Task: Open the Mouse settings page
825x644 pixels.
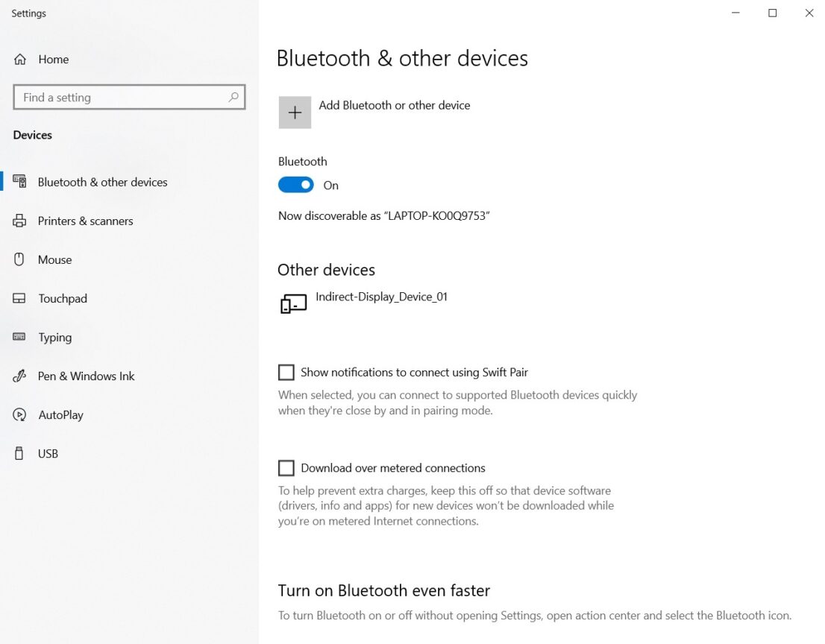Action: pyautogui.click(x=55, y=259)
